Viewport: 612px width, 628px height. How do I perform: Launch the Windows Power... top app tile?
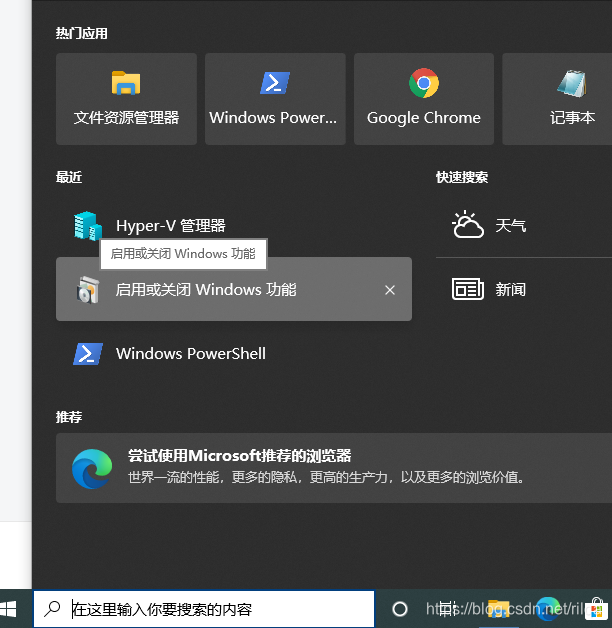[275, 99]
